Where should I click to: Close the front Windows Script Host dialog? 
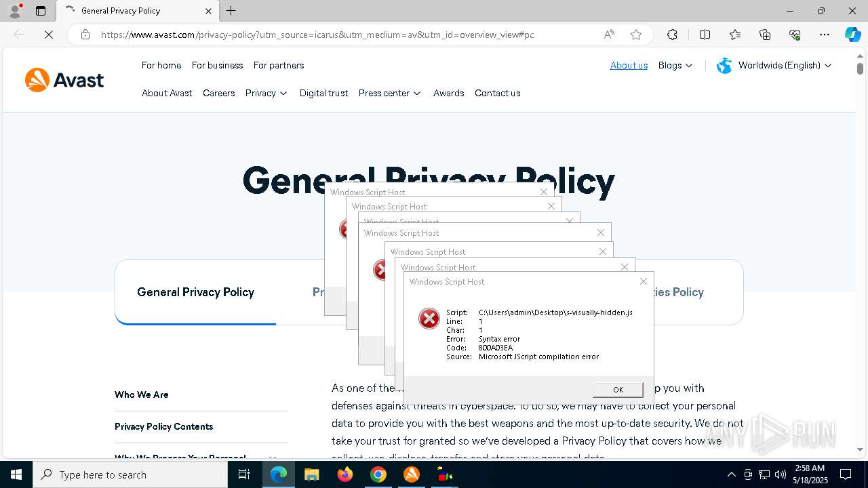[643, 281]
